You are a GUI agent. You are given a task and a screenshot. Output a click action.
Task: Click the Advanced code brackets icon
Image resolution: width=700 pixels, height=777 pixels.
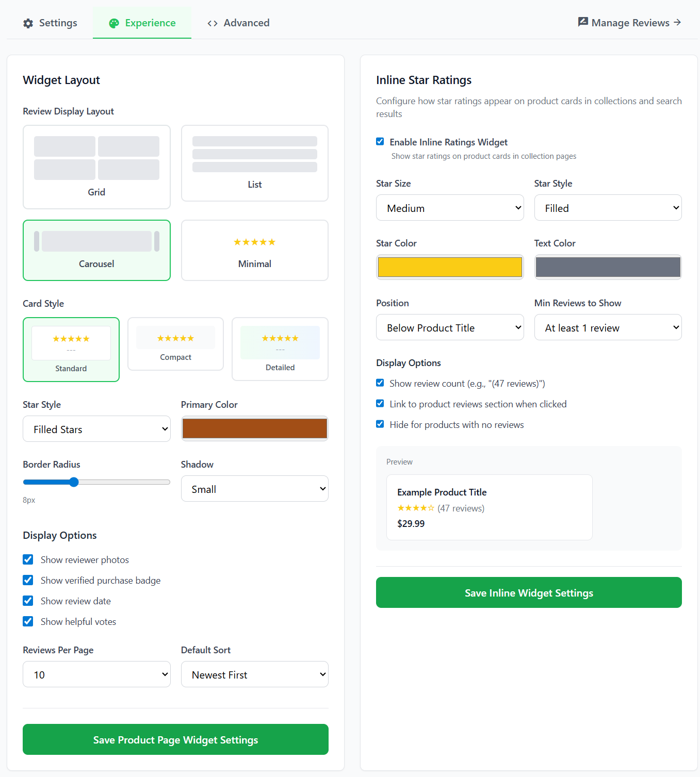213,23
